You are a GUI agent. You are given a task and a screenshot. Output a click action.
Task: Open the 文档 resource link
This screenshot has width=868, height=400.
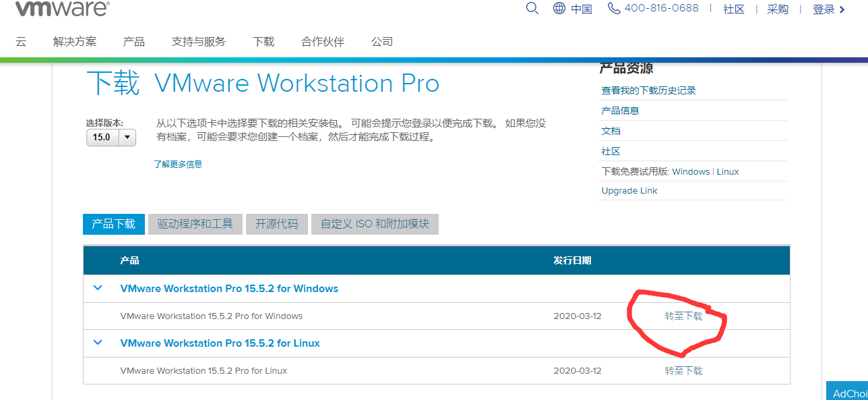pyautogui.click(x=611, y=131)
